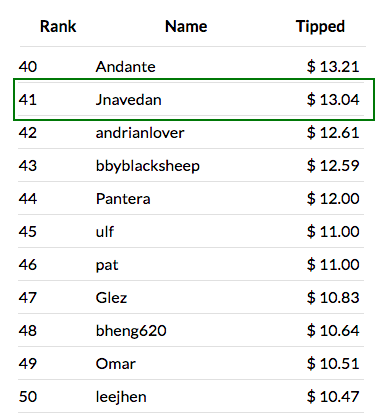This screenshot has height=417, width=386.
Task: Click the $ 13.21 tipped amount
Action: click(333, 67)
